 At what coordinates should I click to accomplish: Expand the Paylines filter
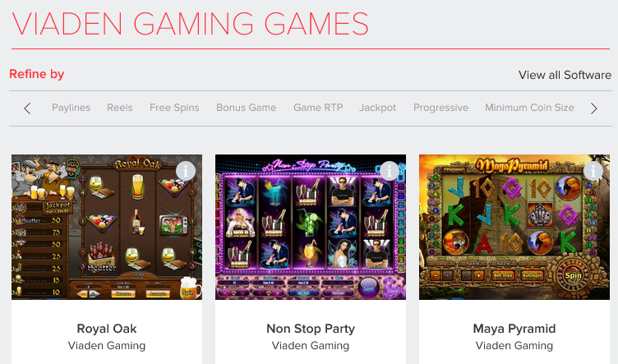[x=71, y=108]
